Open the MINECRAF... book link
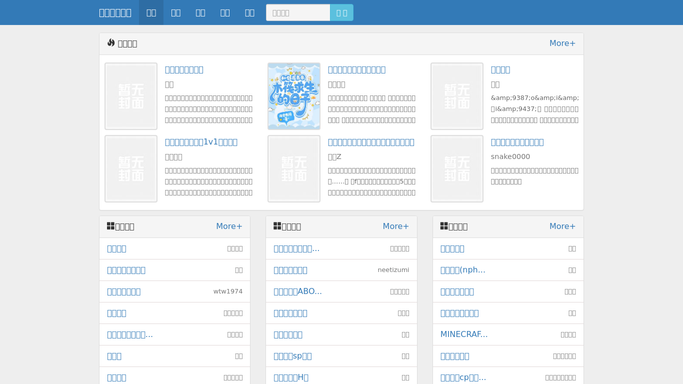The height and width of the screenshot is (384, 683). click(x=464, y=334)
